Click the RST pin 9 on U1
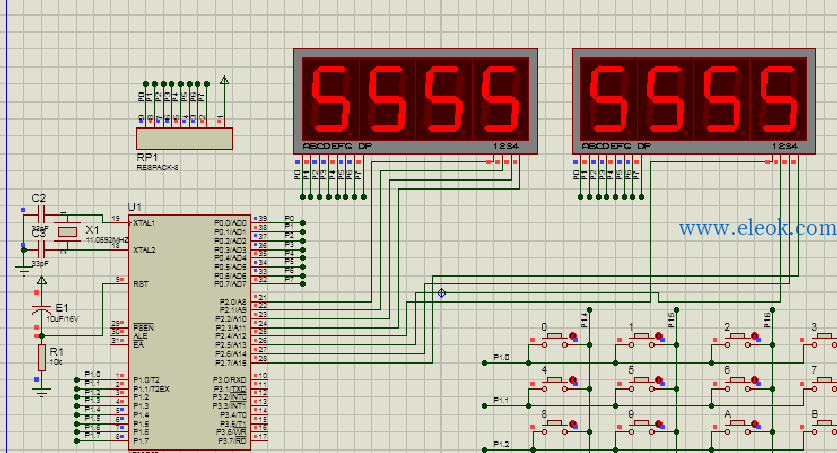The height and width of the screenshot is (453, 837). [119, 280]
